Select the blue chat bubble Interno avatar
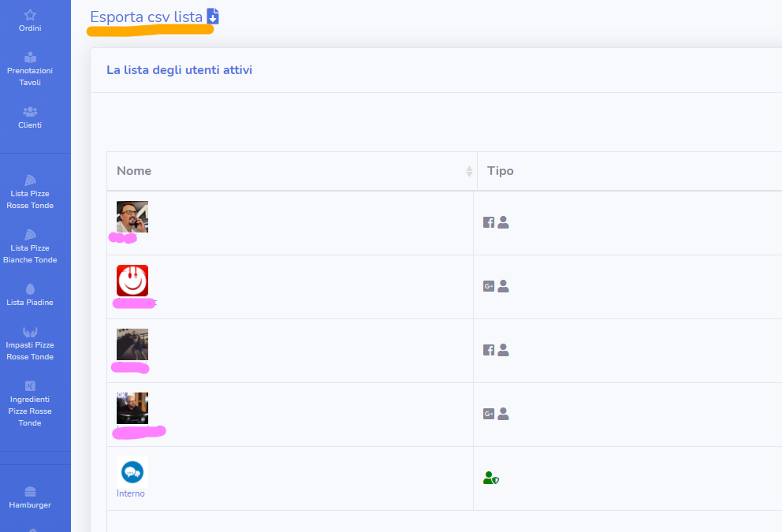The width and height of the screenshot is (782, 532). pyautogui.click(x=132, y=471)
